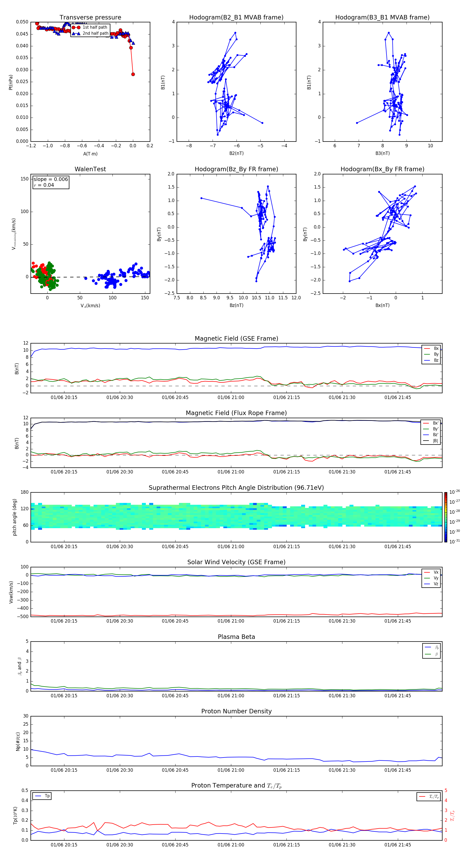The image size is (473, 868).
Task: Click the 'Transverse pressure' plot title
Action: [x=90, y=17]
